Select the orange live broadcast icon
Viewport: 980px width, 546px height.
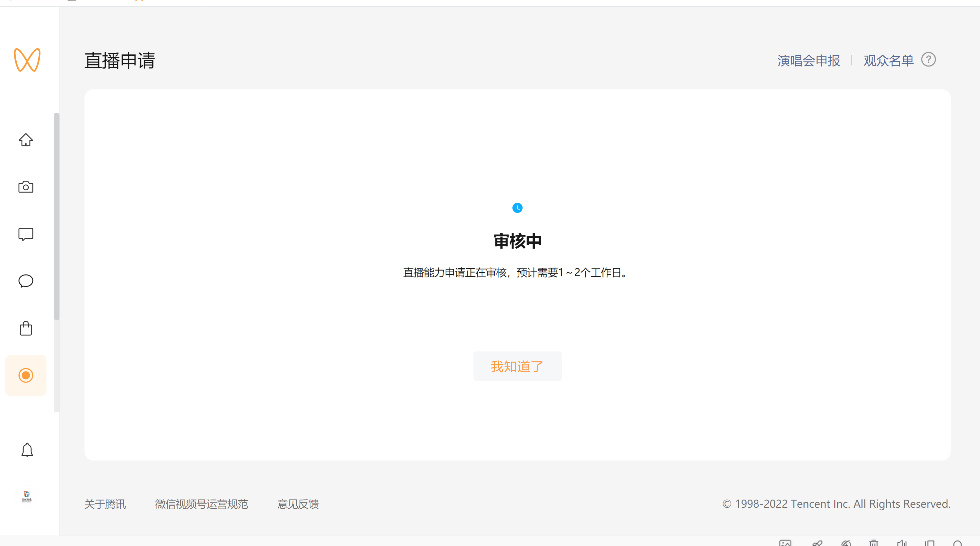tap(26, 376)
